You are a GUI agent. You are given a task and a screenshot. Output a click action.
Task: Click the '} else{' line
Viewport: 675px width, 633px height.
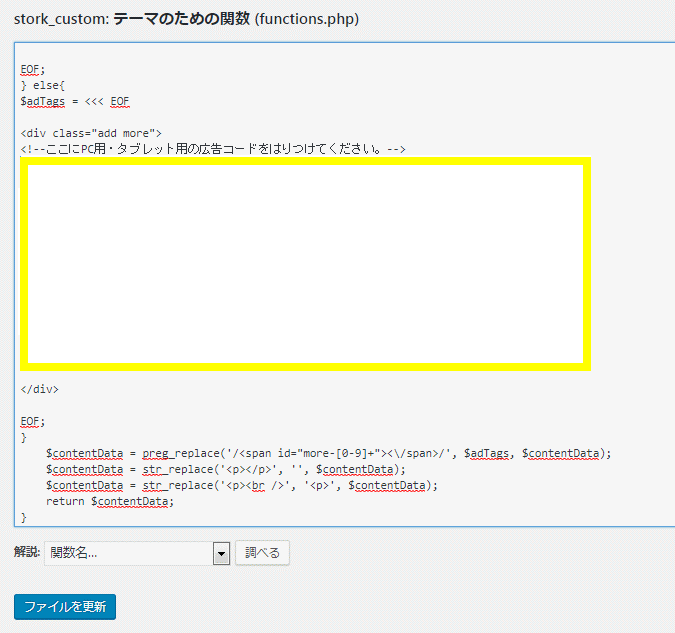[x=43, y=85]
